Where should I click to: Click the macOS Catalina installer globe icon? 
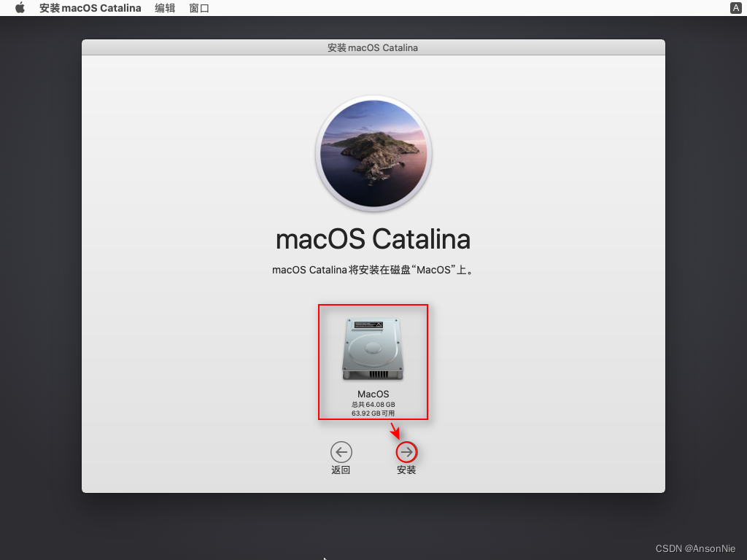click(x=373, y=153)
